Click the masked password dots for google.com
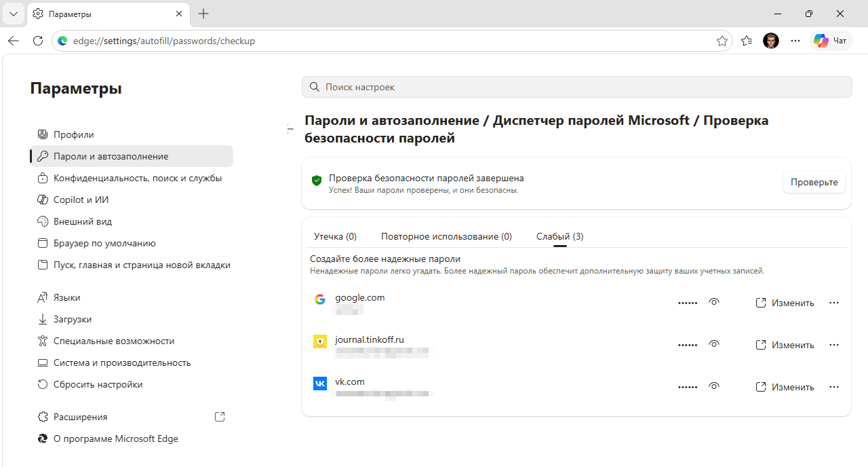This screenshot has height=467, width=868. tap(688, 303)
